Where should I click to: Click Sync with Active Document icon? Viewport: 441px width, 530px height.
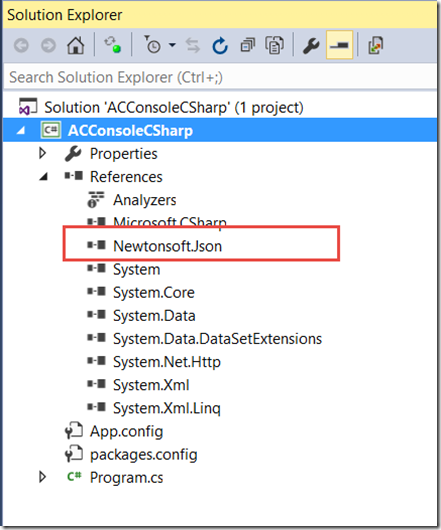tap(193, 45)
